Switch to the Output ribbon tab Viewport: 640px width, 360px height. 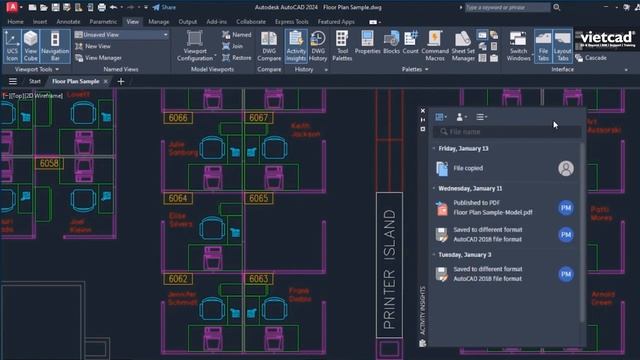tap(188, 22)
